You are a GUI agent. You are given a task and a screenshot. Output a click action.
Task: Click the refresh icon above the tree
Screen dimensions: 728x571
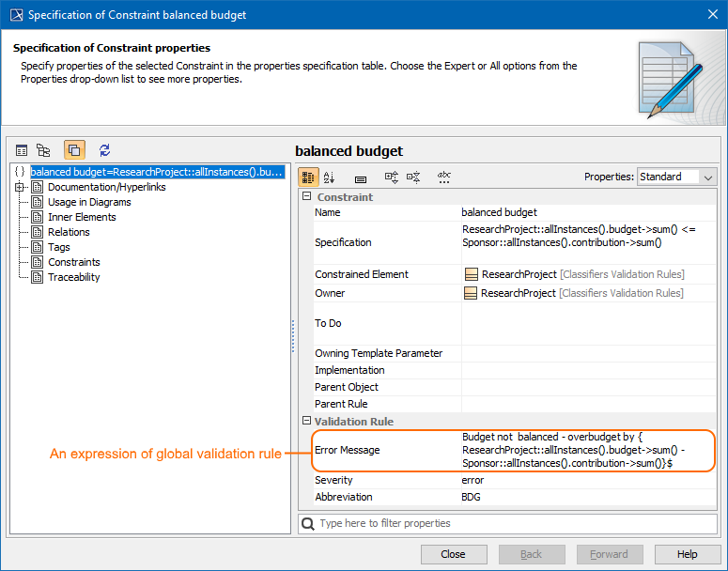pos(104,150)
